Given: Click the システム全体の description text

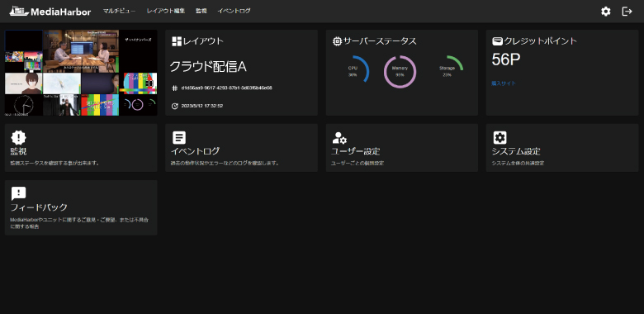Looking at the screenshot, I should [x=518, y=163].
